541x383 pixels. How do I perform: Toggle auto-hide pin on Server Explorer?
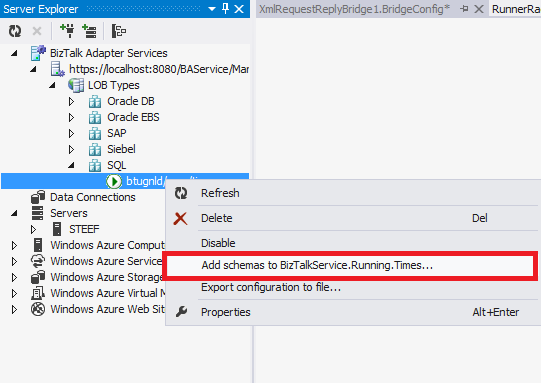(225, 9)
